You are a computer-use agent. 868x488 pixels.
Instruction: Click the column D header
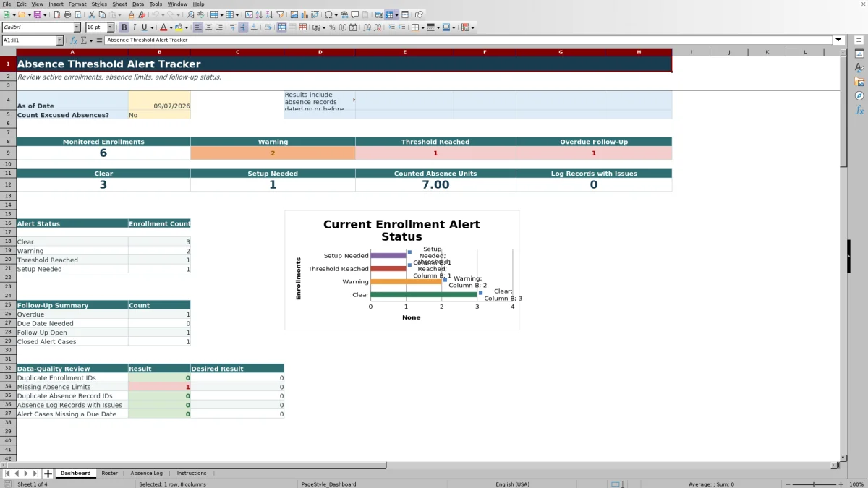(320, 52)
